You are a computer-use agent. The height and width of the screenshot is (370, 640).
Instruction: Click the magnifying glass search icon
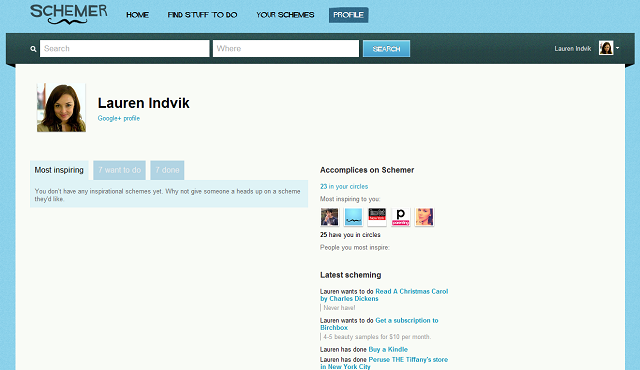33,49
